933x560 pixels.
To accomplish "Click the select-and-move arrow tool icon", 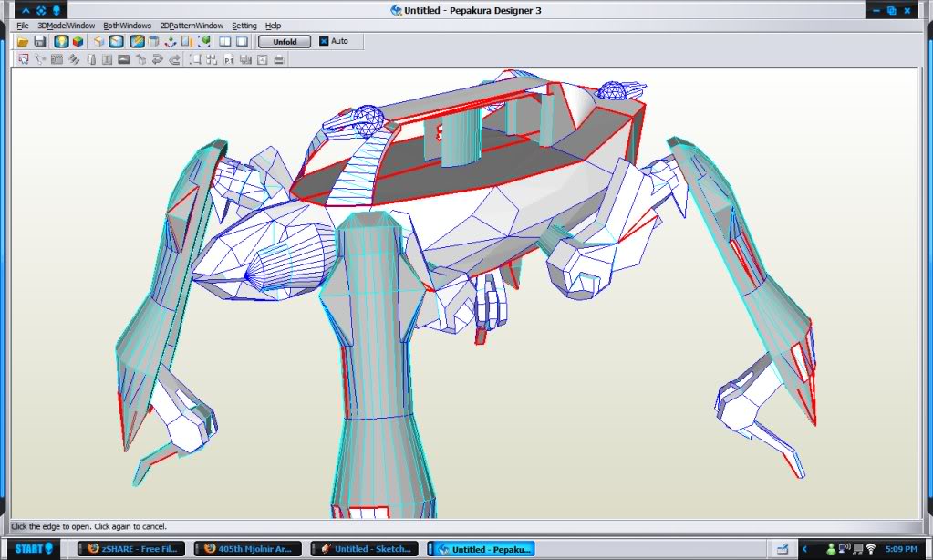I will (23, 60).
